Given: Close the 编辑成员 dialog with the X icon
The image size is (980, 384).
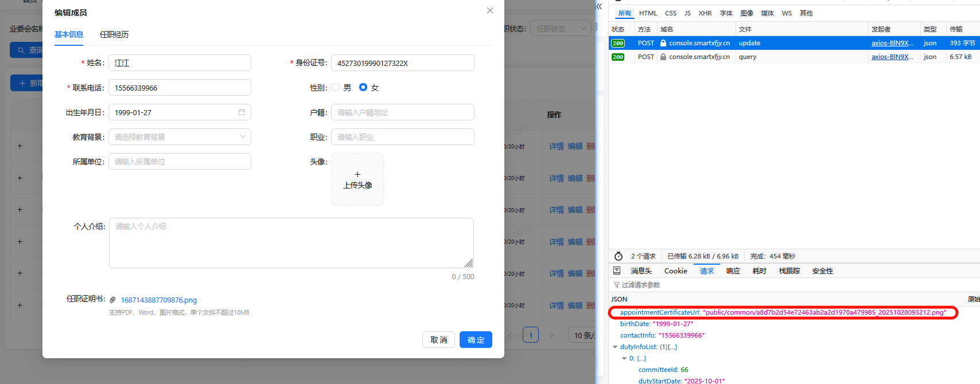Looking at the screenshot, I should 490,10.
